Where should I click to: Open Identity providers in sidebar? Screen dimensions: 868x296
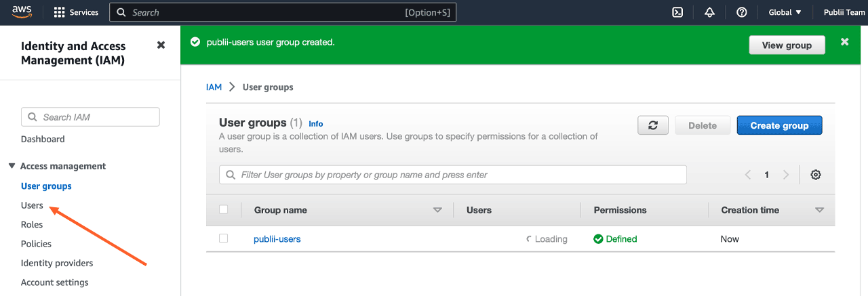[57, 263]
